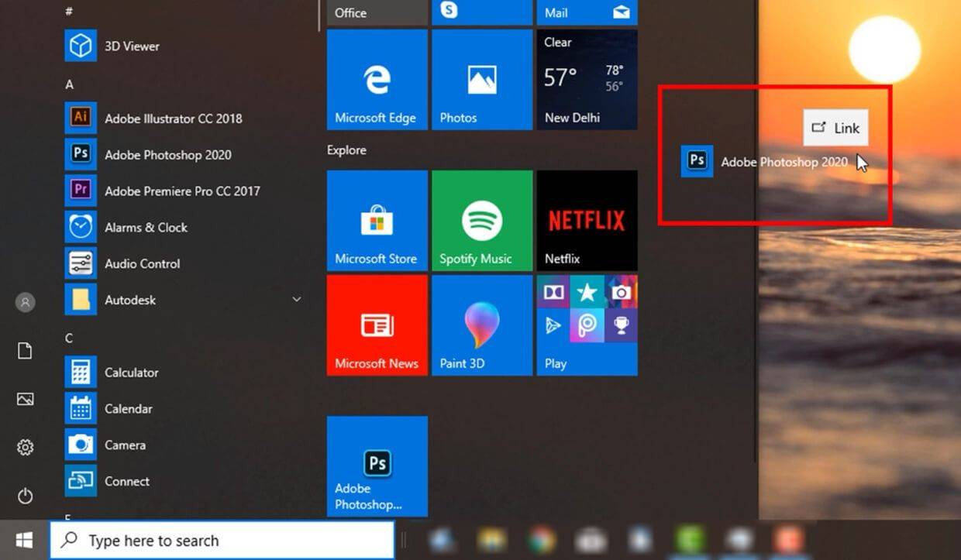Screen dimensions: 961x560
Task: Open the Microsoft Edge tile
Action: (x=377, y=80)
